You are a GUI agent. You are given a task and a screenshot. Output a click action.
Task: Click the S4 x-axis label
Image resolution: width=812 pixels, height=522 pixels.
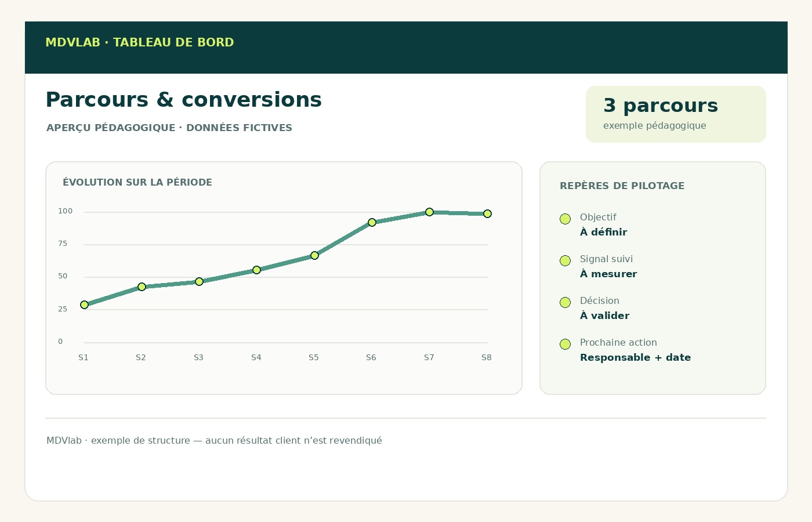256,357
